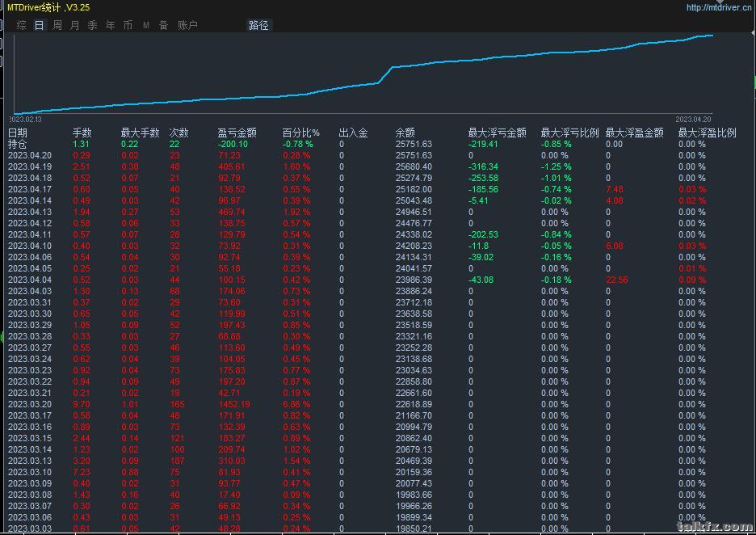
Task: Click the 余额 column header
Action: tap(405, 133)
